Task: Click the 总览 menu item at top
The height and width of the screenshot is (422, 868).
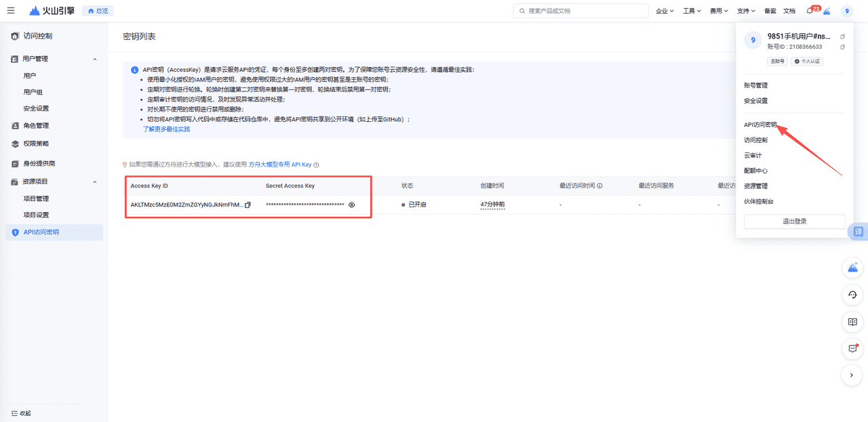Action: (98, 10)
